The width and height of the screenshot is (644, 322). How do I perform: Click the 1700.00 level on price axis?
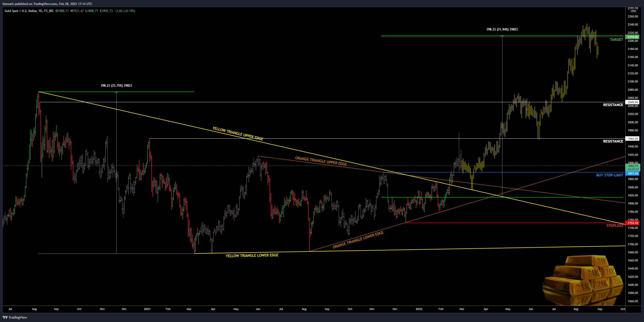tap(633, 244)
